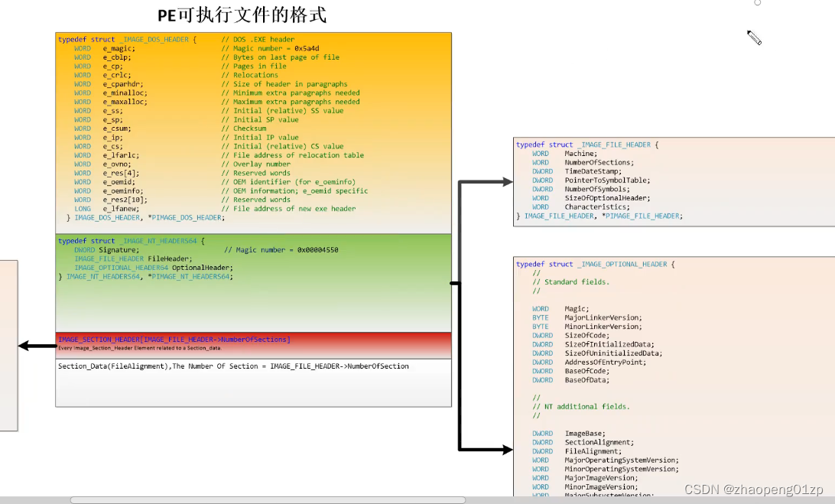Click the "MajorOperatingSystemVersion;" field
This screenshot has width=835, height=504.
pos(622,460)
